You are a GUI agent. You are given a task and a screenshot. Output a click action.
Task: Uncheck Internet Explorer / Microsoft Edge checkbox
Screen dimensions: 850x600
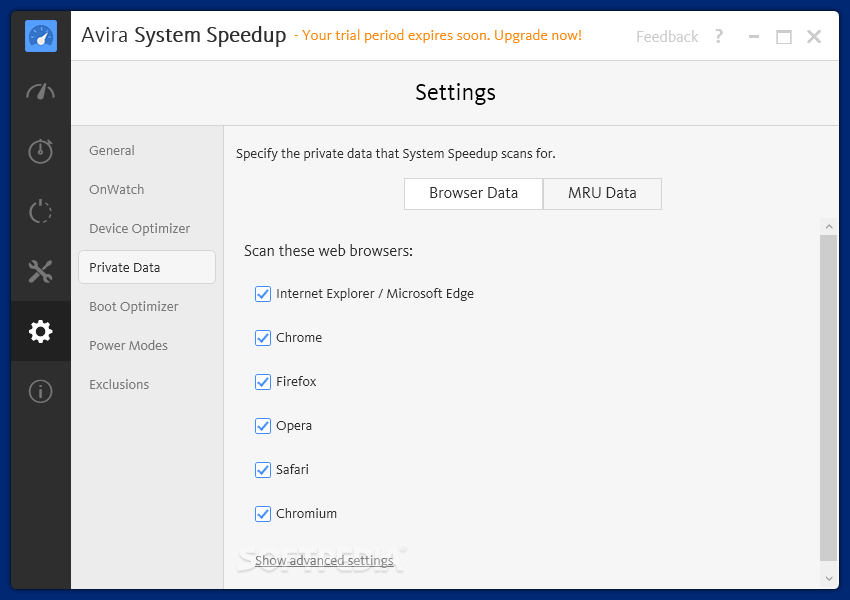coord(263,294)
